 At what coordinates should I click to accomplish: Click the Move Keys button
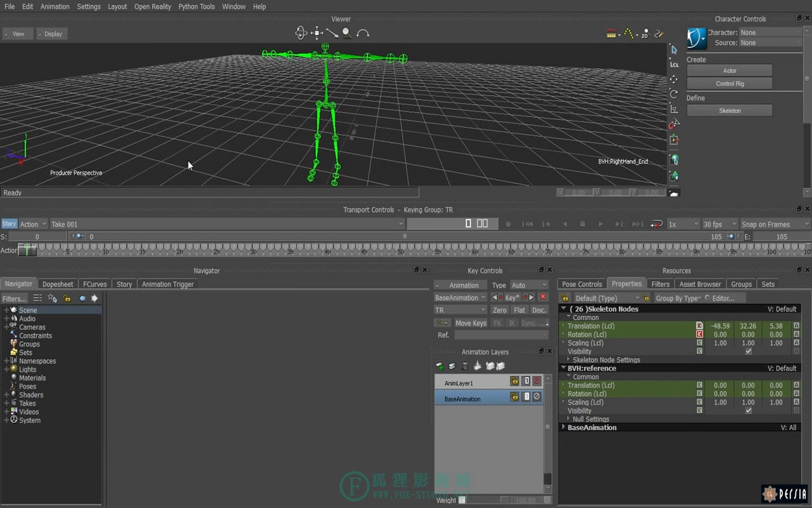471,323
